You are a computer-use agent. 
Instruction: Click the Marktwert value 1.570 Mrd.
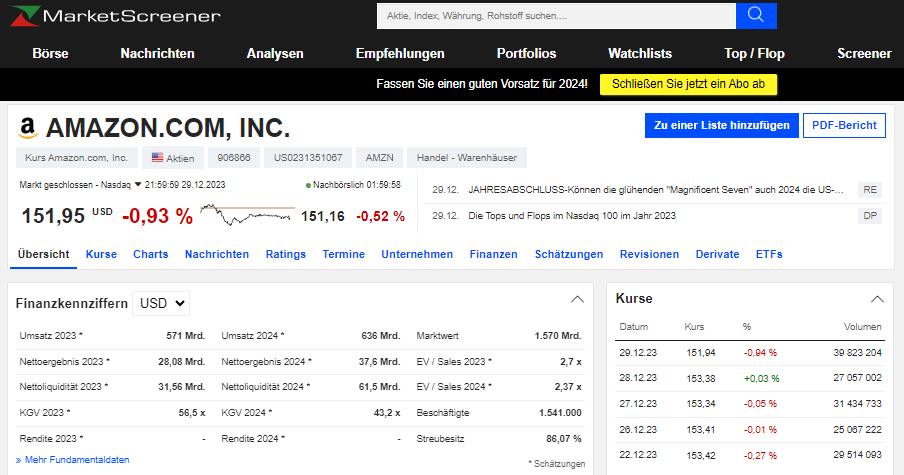tap(558, 335)
